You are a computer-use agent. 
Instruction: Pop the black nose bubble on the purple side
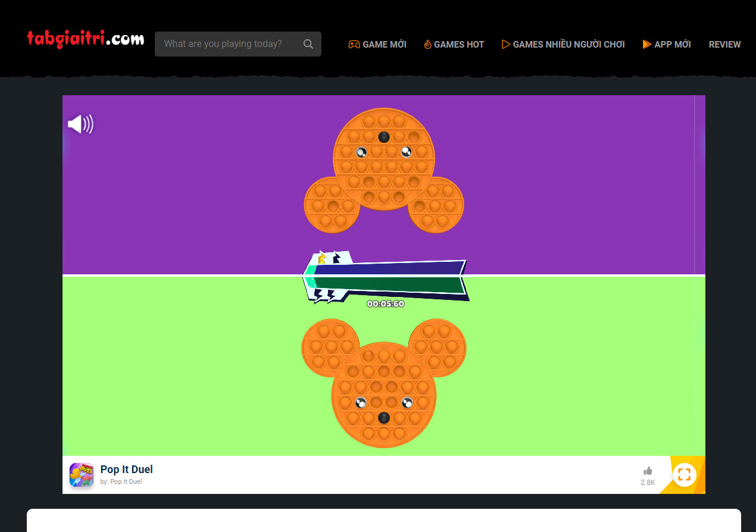click(384, 137)
